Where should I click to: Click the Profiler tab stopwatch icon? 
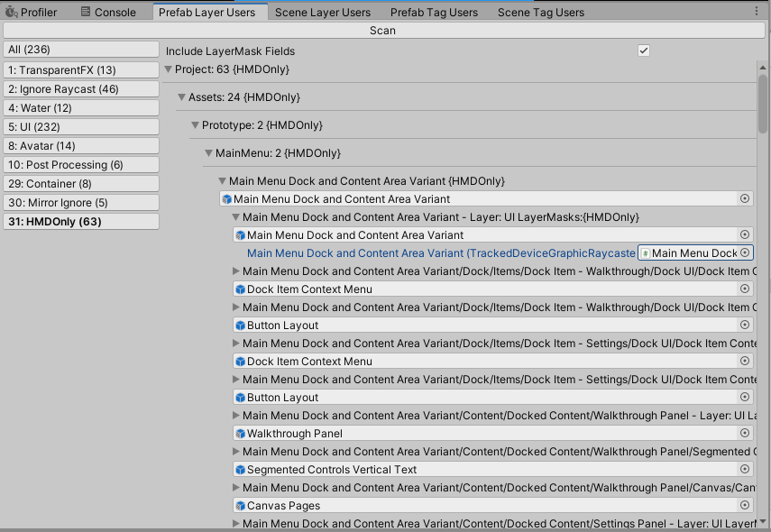[x=12, y=12]
